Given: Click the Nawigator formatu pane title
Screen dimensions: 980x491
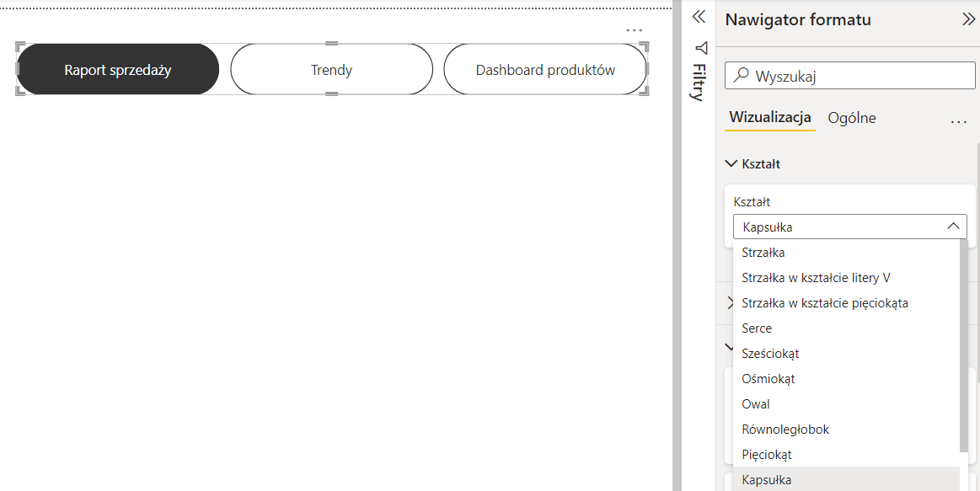Looking at the screenshot, I should (797, 19).
